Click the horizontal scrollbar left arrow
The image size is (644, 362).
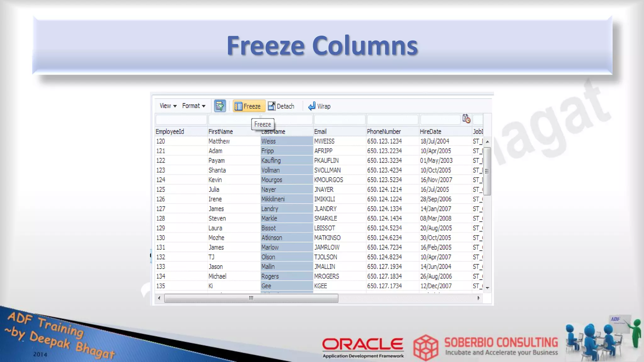[x=159, y=298]
